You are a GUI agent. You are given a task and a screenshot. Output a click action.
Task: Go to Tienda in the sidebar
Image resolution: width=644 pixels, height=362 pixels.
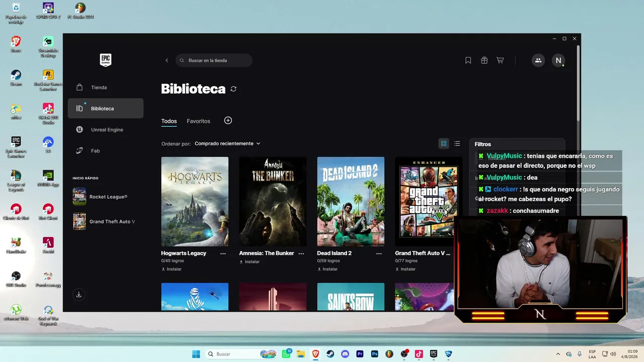[x=106, y=87]
